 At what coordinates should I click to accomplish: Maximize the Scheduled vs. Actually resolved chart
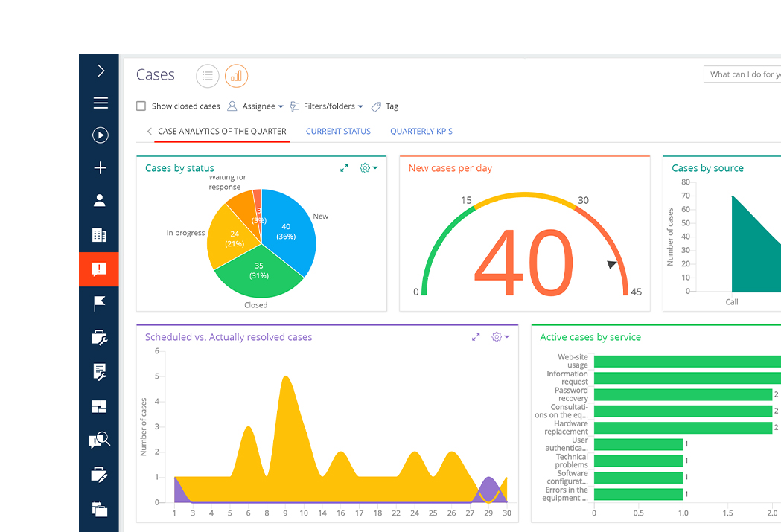[476, 337]
